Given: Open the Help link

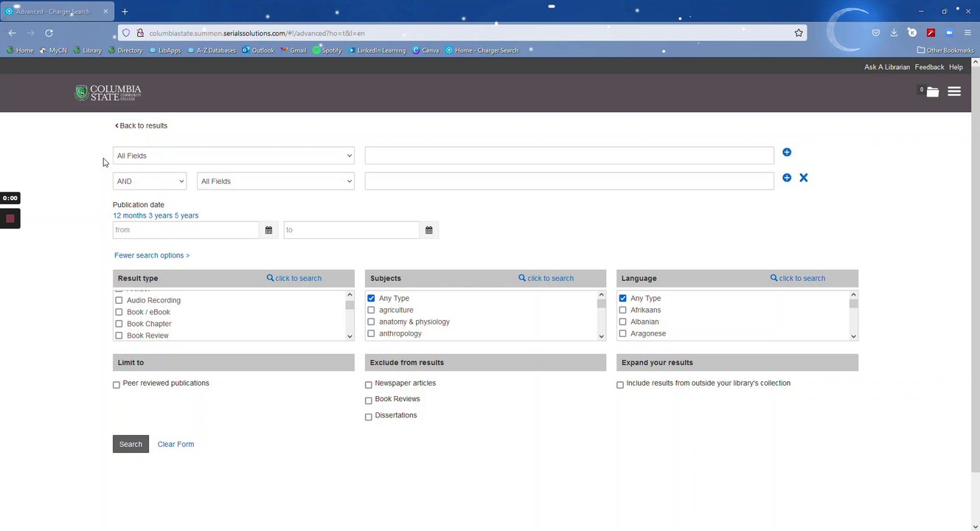Looking at the screenshot, I should (956, 67).
